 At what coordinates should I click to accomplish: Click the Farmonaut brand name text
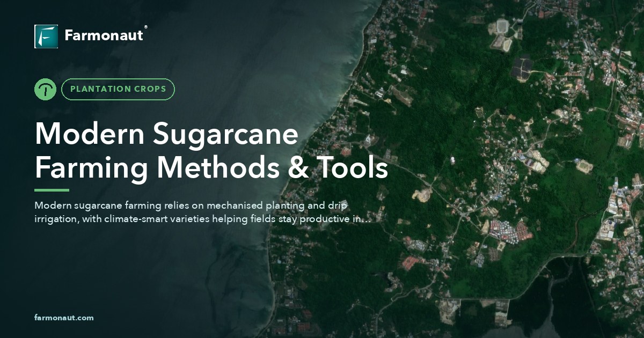point(104,36)
